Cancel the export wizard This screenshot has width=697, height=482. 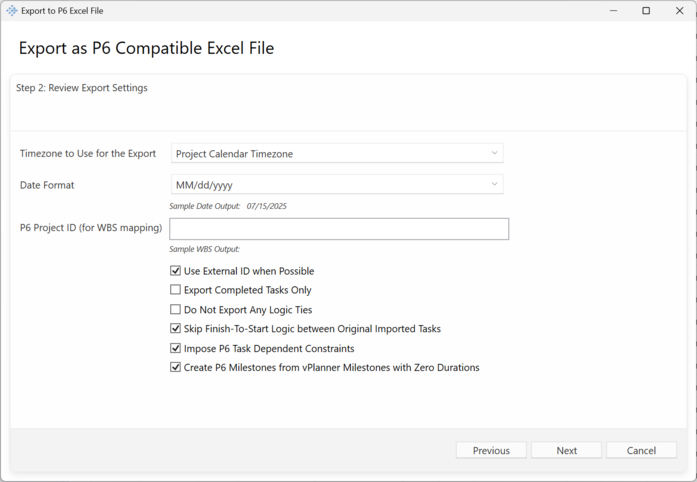[x=641, y=451]
